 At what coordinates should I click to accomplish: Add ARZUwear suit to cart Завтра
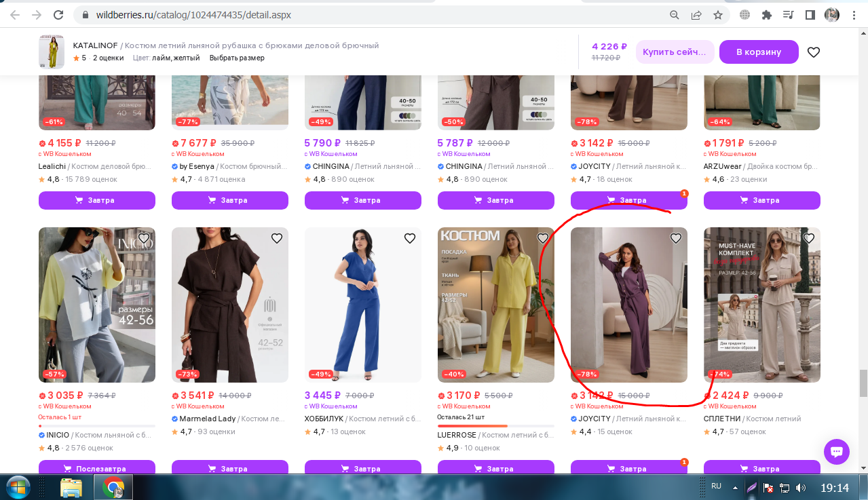point(762,200)
